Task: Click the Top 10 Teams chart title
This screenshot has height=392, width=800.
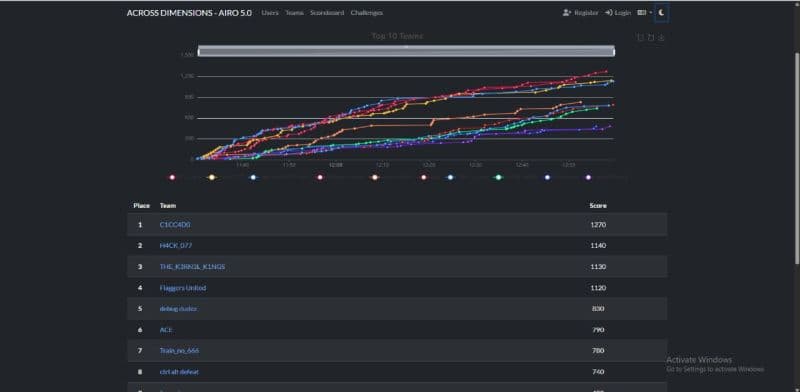Action: click(x=397, y=36)
